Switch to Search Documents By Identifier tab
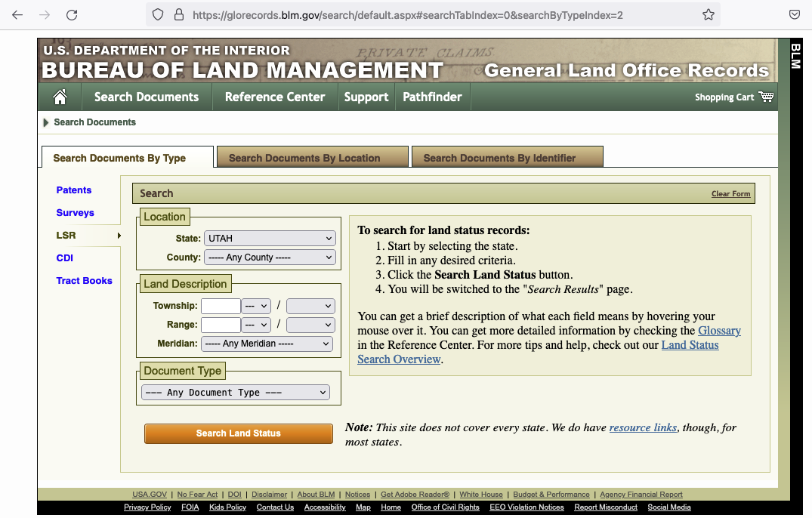 tap(499, 158)
